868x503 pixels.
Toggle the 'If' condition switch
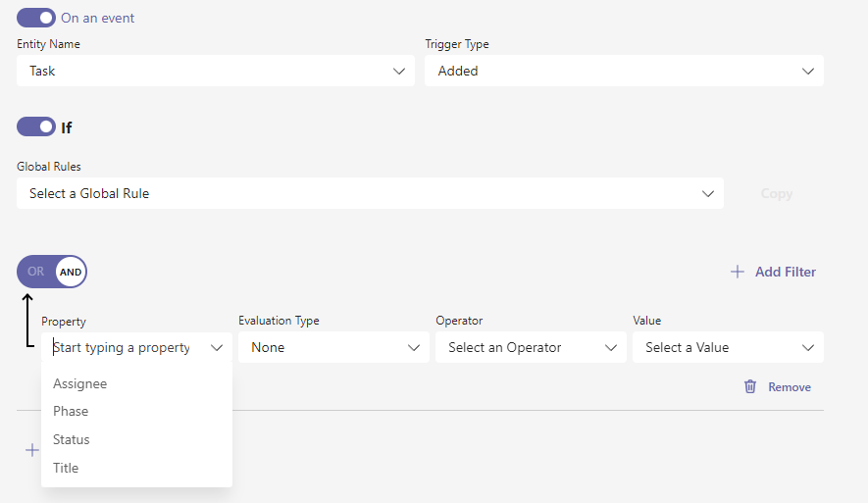pos(36,126)
